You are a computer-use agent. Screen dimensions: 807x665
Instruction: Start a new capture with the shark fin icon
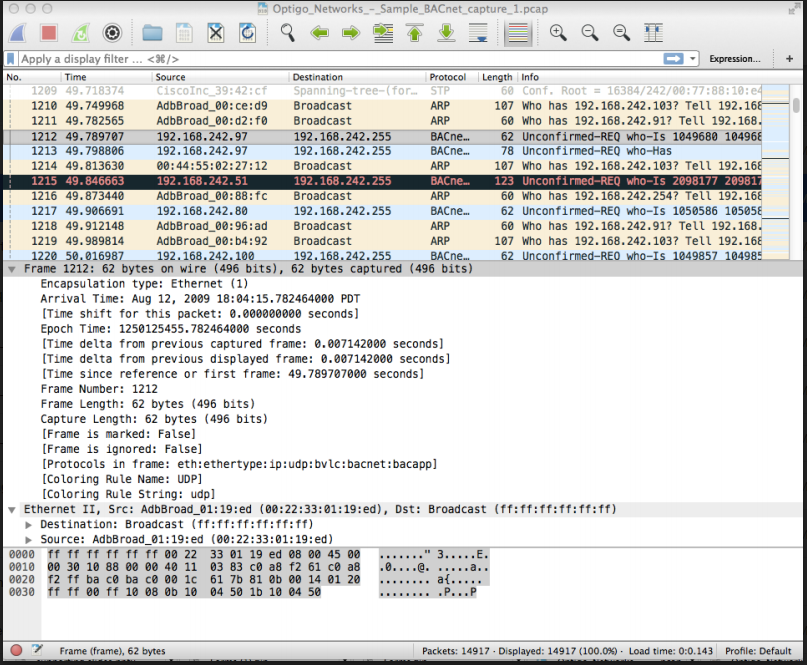pos(17,31)
